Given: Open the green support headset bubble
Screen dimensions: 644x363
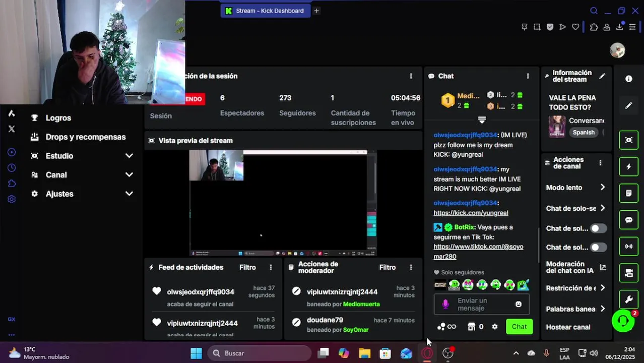Looking at the screenshot, I should pos(623,321).
